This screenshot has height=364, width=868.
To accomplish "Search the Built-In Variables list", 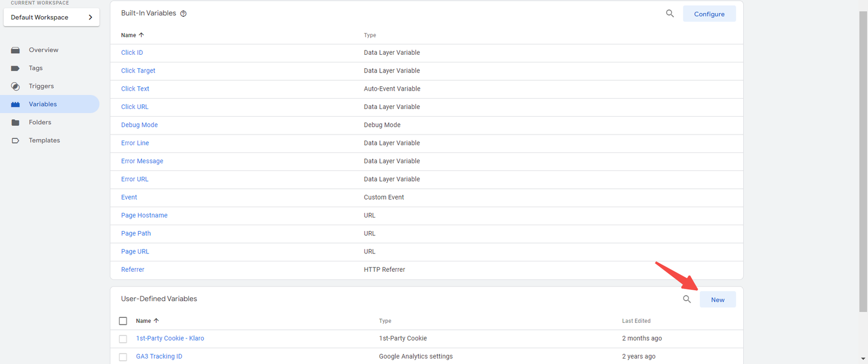I will click(x=670, y=14).
